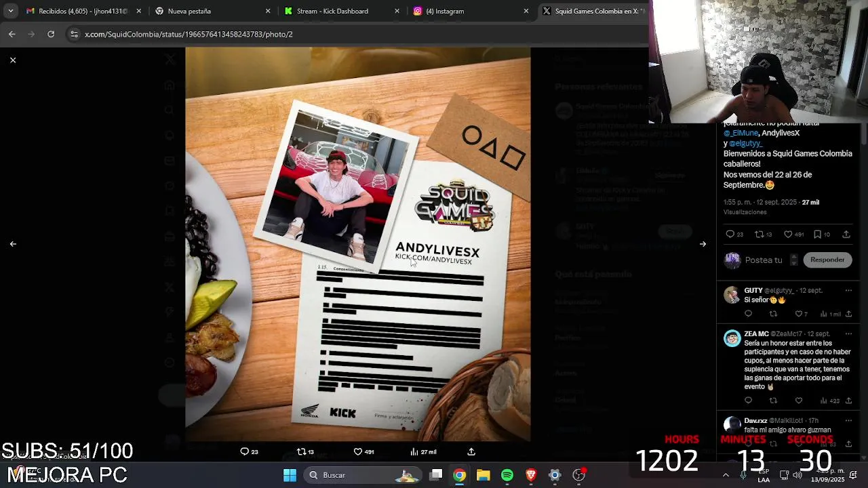This screenshot has width=868, height=488.
Task: Open the tweet image of AndylivesX
Action: coord(358,244)
